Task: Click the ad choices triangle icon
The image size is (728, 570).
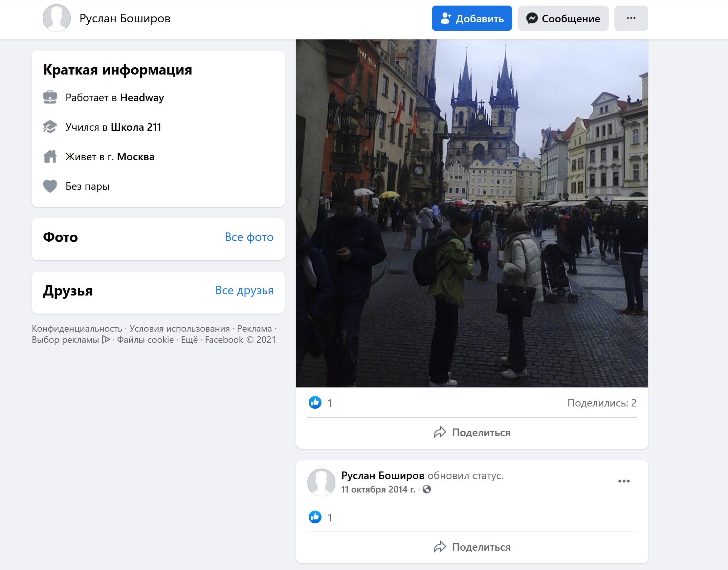Action: pyautogui.click(x=106, y=340)
